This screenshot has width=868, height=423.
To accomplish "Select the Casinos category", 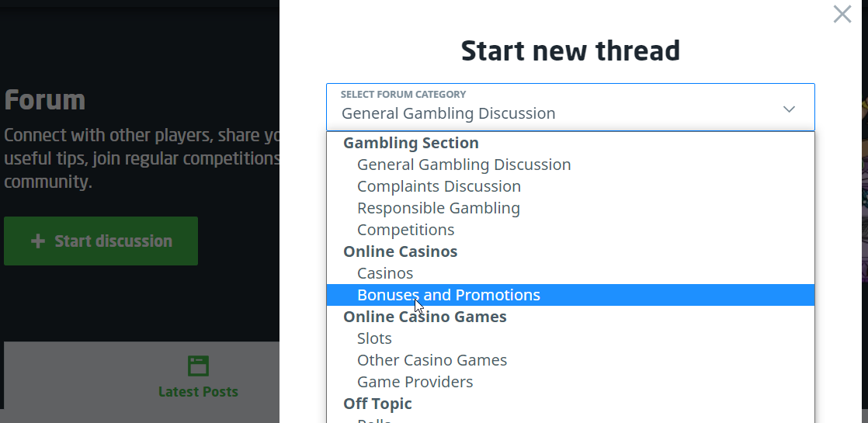I will point(385,273).
